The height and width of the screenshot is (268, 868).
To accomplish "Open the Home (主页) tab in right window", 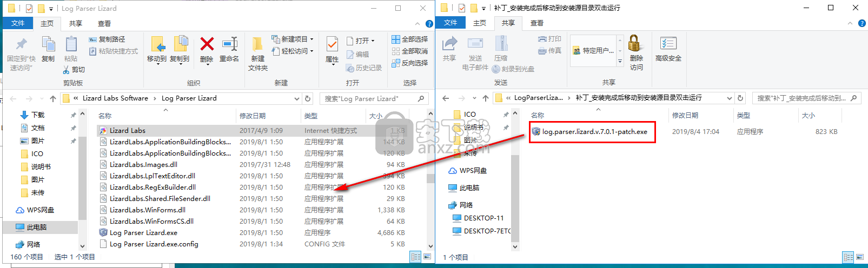I will click(480, 23).
